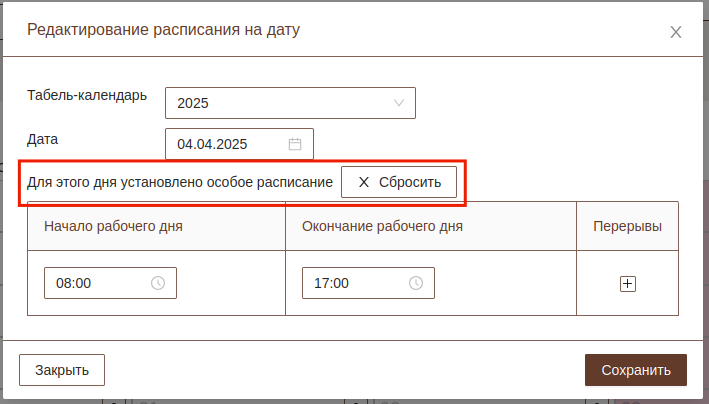The height and width of the screenshot is (404, 709).
Task: Open the clock icon next to 08:00
Action: coord(158,283)
